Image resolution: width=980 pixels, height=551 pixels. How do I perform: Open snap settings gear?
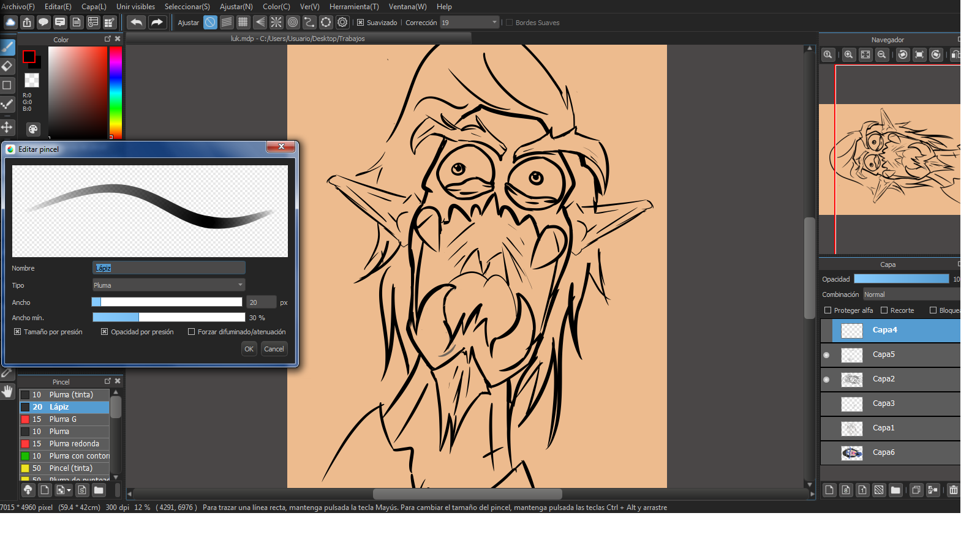(x=342, y=23)
